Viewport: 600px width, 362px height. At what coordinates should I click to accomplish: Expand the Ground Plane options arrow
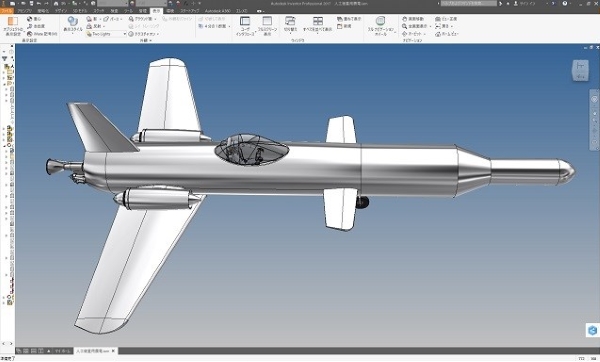click(x=156, y=19)
